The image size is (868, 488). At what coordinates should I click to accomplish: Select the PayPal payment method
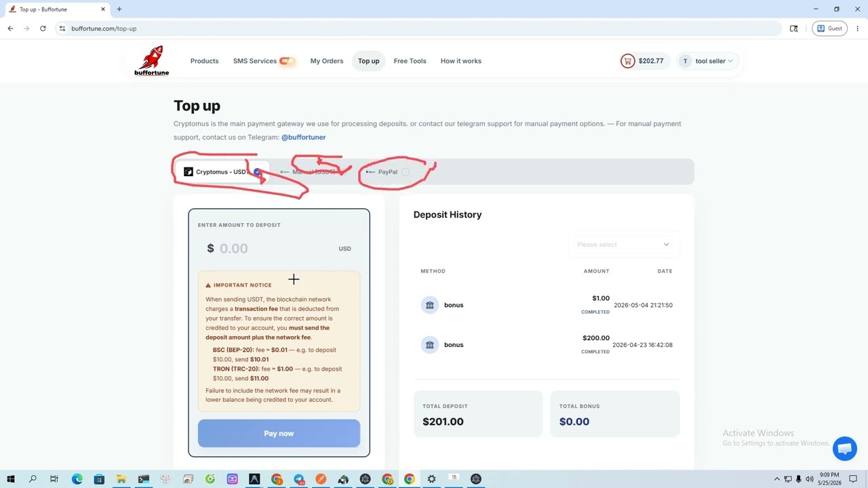(388, 172)
